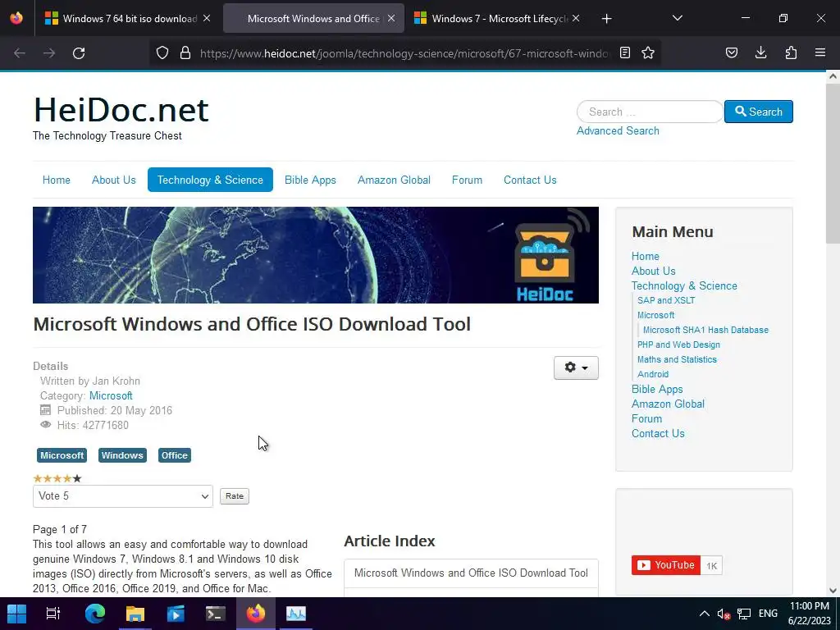This screenshot has width=840, height=630.
Task: Click the YouTube subscribe button
Action: point(665,565)
